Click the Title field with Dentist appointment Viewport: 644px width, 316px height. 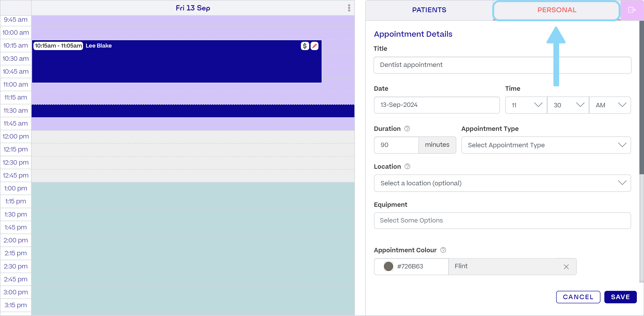click(502, 65)
